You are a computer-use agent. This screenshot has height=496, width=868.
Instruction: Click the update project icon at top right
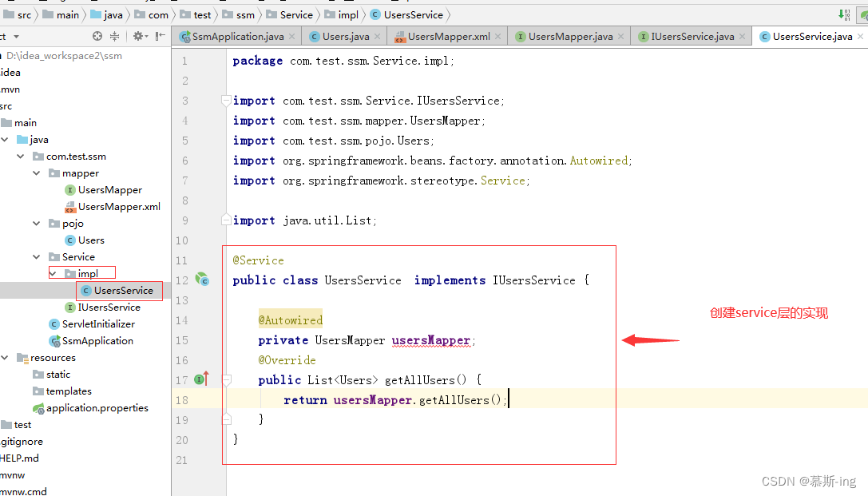point(843,15)
